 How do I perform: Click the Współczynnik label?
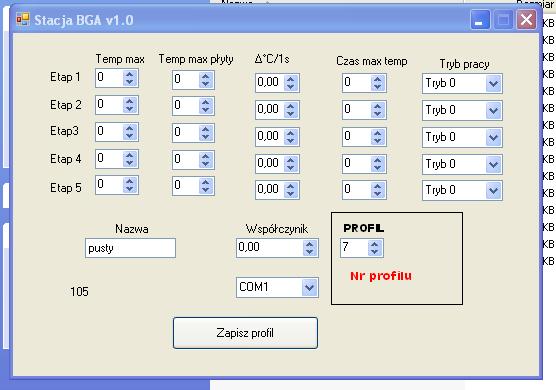tap(277, 229)
